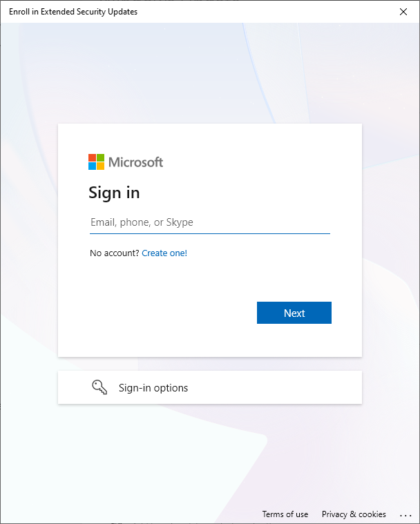Click the Microsoft wordmark text

click(136, 162)
